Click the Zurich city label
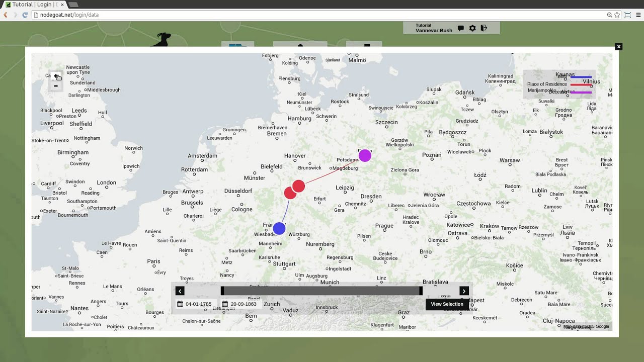Viewport: 644px width, 362px height. tap(272, 304)
